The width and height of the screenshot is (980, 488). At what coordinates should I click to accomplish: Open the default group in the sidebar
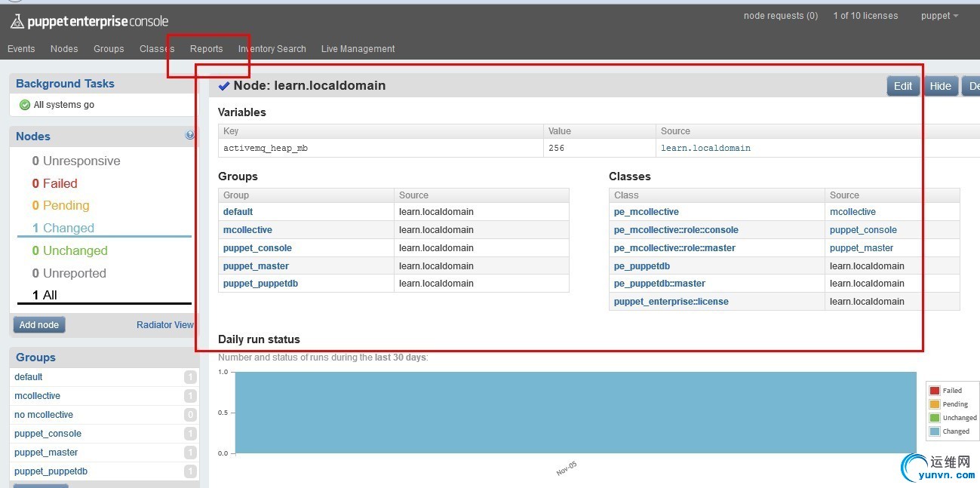tap(29, 377)
